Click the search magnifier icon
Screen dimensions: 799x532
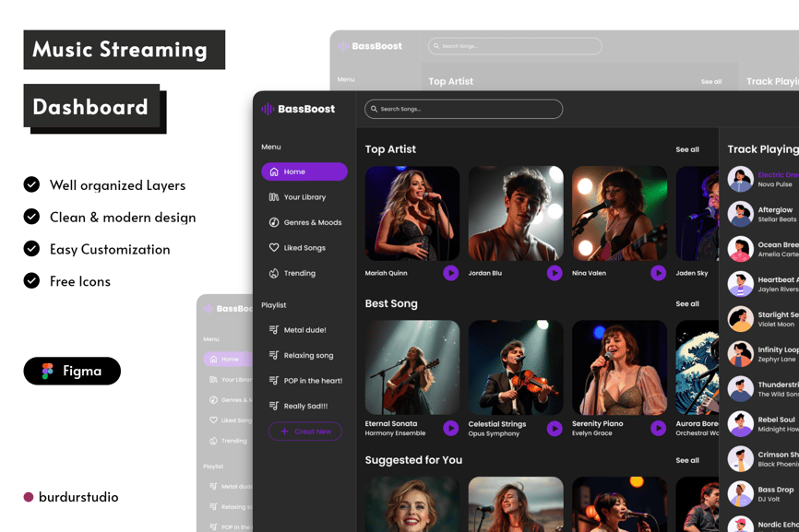pos(374,109)
